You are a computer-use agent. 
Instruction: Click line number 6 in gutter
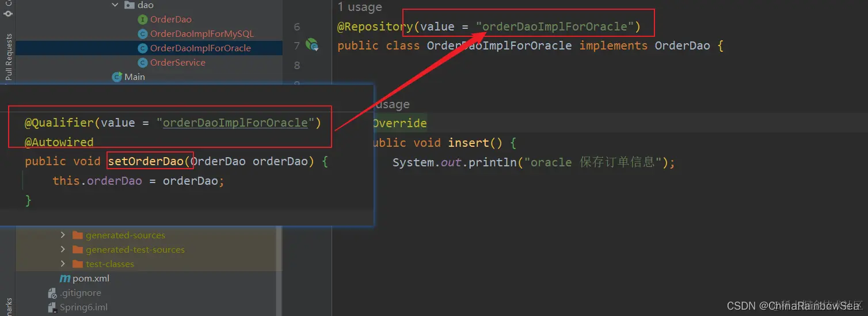tap(297, 26)
